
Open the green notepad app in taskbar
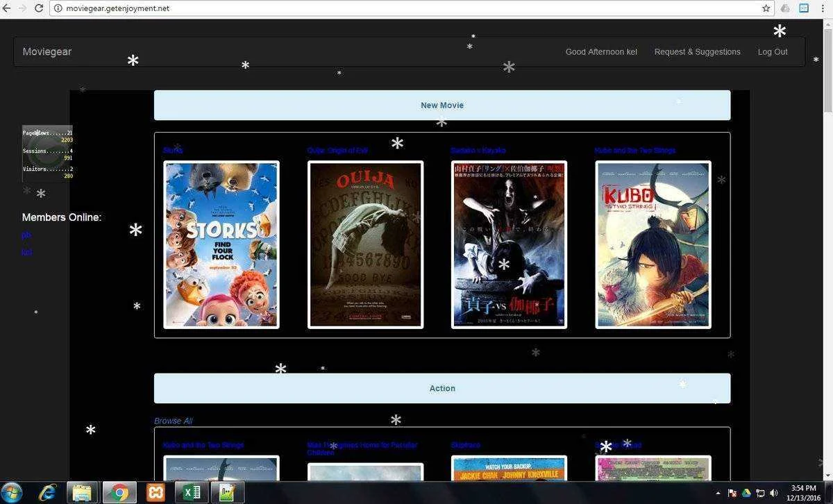(227, 492)
